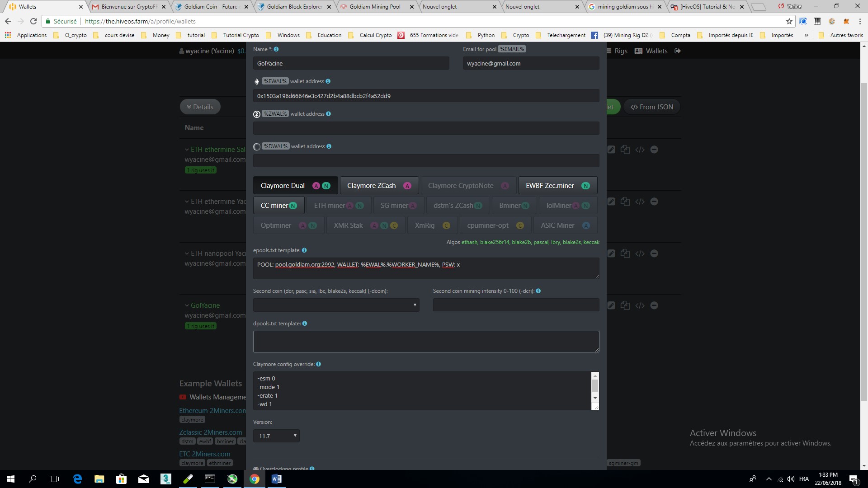
Task: Open the Zclassic 2Miners.com example link
Action: tap(211, 432)
